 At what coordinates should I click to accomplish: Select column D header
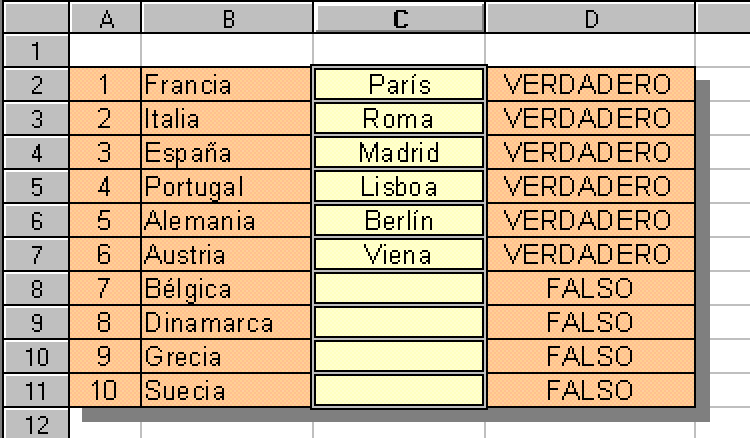(590, 17)
